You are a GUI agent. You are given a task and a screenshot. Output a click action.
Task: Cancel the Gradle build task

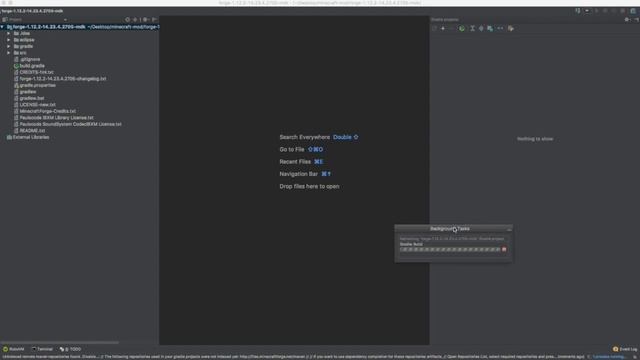504,249
